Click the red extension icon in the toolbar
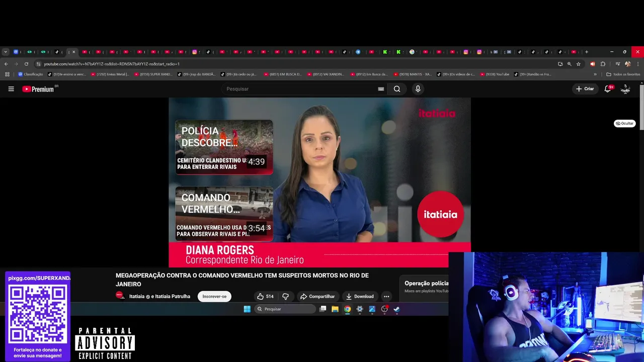 pyautogui.click(x=592, y=64)
